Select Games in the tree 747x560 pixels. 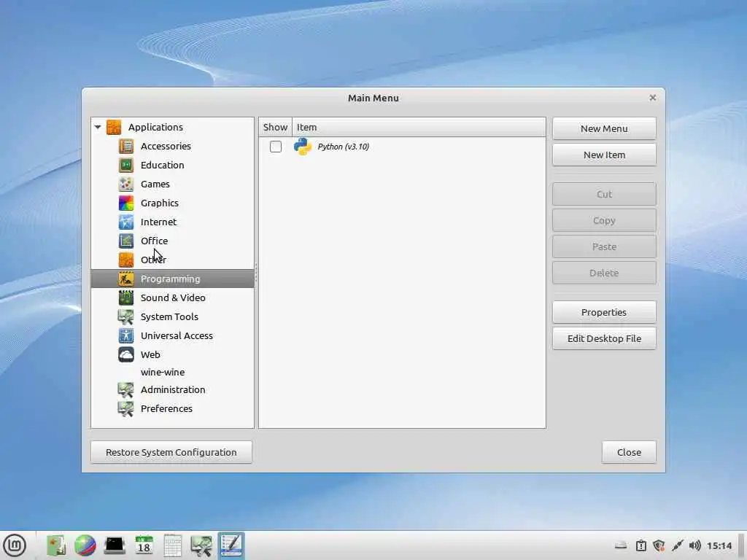click(x=155, y=184)
